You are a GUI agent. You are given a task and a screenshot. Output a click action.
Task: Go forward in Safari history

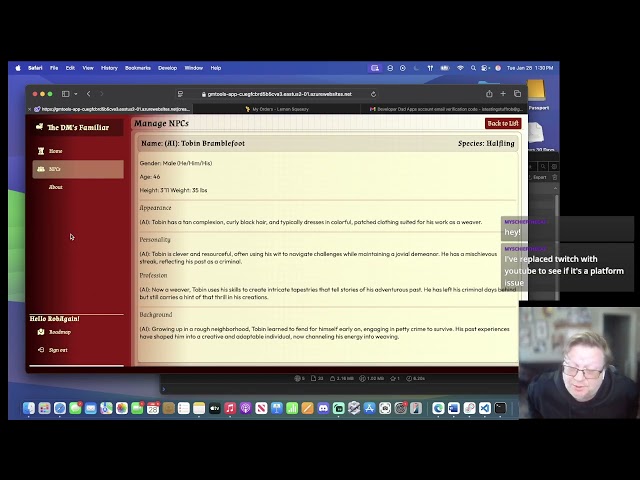(x=102, y=94)
